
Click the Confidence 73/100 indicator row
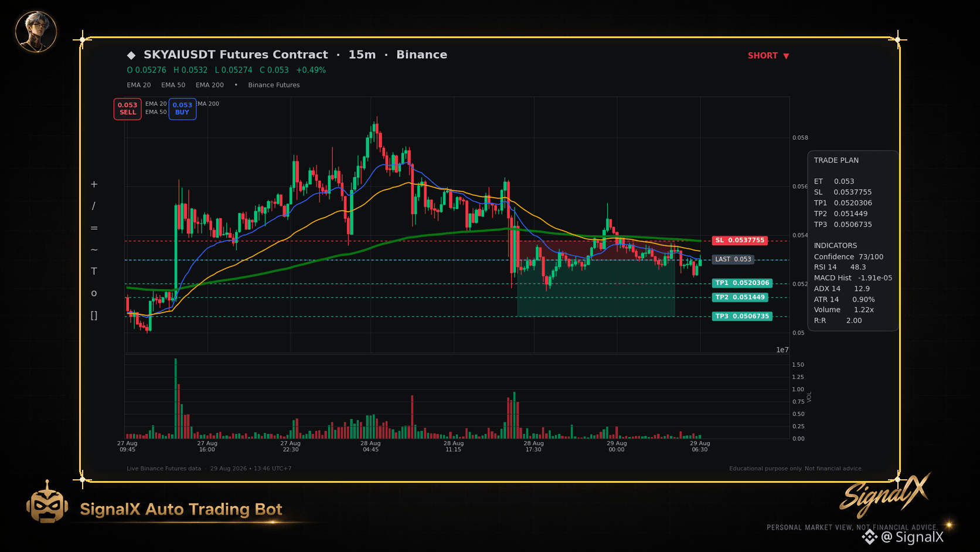coord(849,257)
